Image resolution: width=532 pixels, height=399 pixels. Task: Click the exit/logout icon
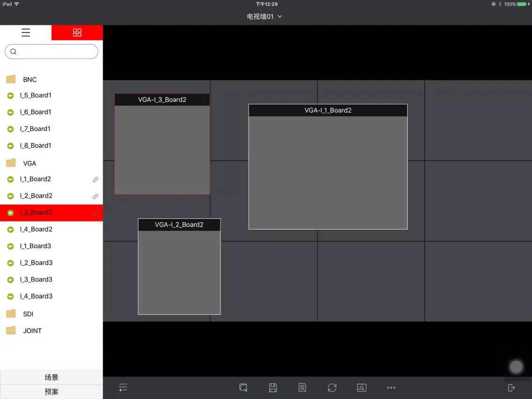pyautogui.click(x=511, y=387)
